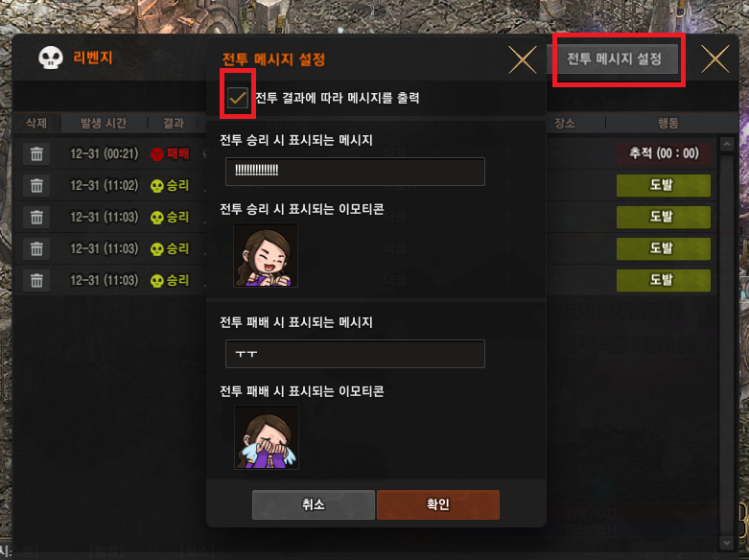Click the first 도발 taunt button
Image resolution: width=749 pixels, height=560 pixels.
664,185
